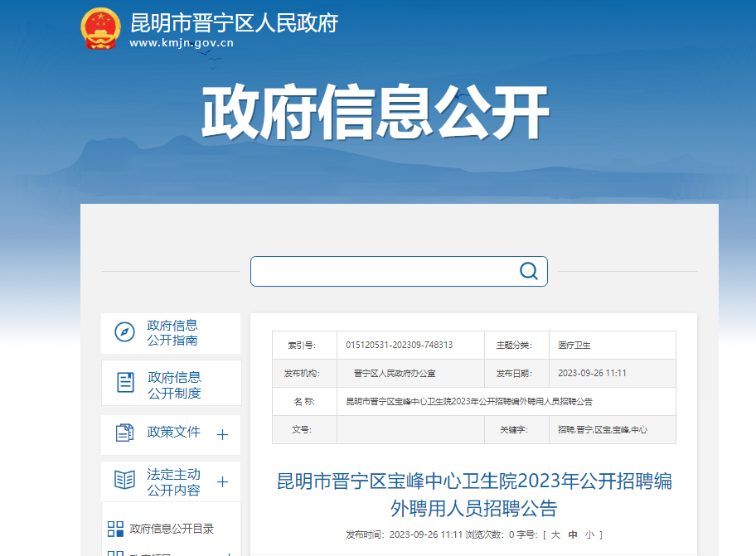This screenshot has height=556, width=756.
Task: Click the national emblem logo in header
Action: (x=100, y=29)
